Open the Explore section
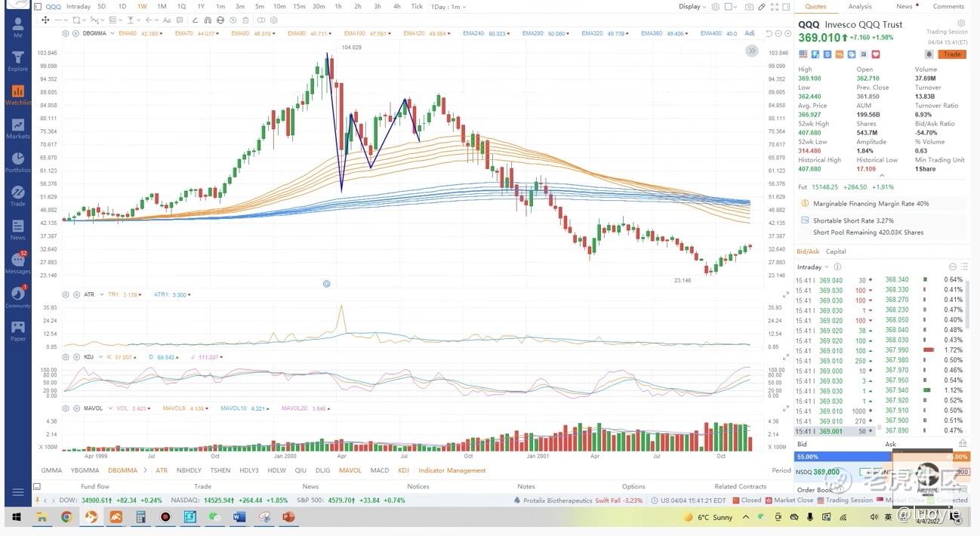This screenshot has width=980, height=536. 17,61
